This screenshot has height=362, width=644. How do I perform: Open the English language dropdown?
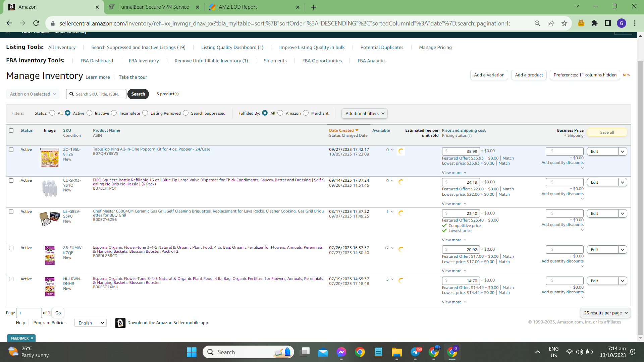point(91,323)
